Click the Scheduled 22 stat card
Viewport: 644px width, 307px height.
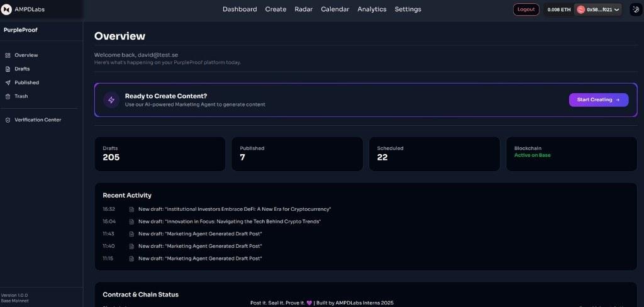(434, 154)
